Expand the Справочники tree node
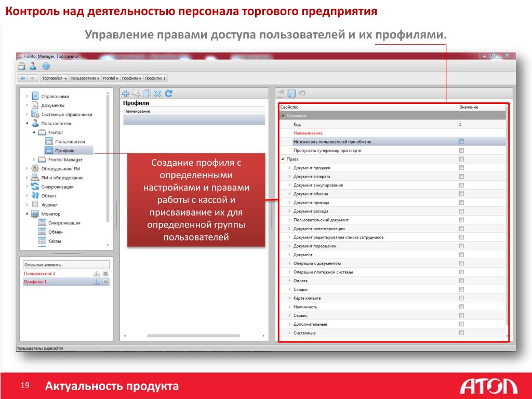532x399 pixels. [27, 96]
